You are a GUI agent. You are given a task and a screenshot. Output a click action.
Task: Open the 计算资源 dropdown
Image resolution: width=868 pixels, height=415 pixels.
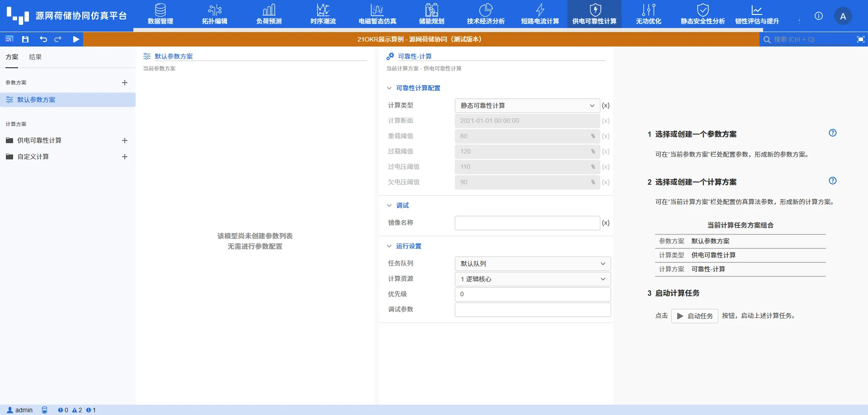click(x=532, y=279)
